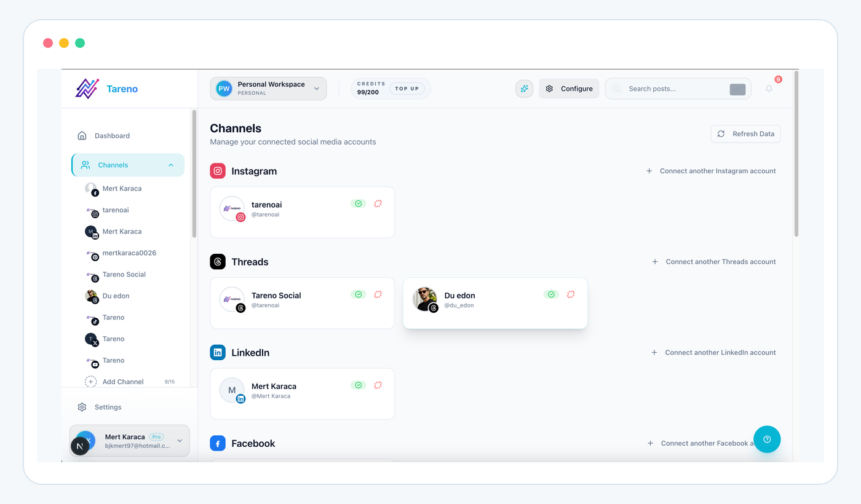Toggle active status on Tareno Social card
Image resolution: width=861 pixels, height=504 pixels.
(x=358, y=294)
